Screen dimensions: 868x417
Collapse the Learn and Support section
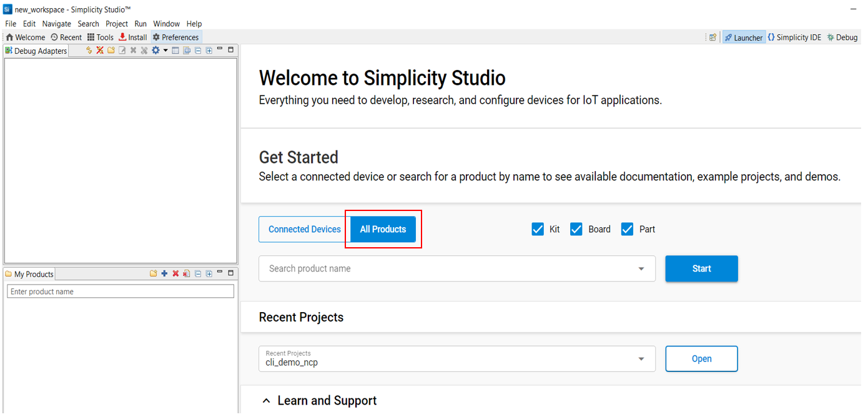pos(267,401)
